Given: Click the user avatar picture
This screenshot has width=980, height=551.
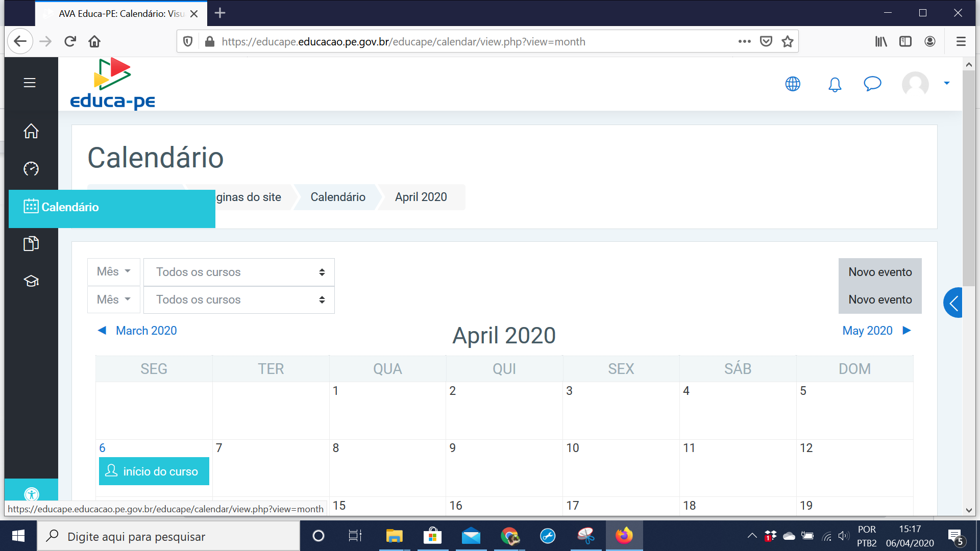Looking at the screenshot, I should 915,84.
